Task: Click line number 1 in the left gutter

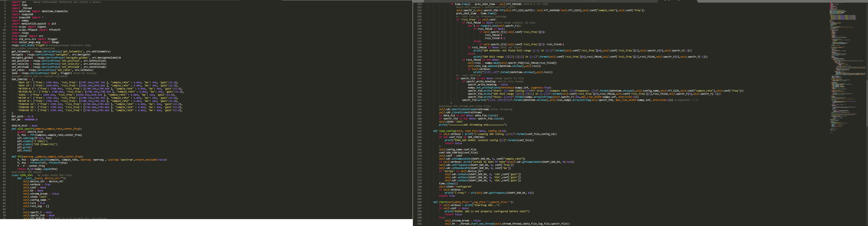Action: tap(5, 2)
